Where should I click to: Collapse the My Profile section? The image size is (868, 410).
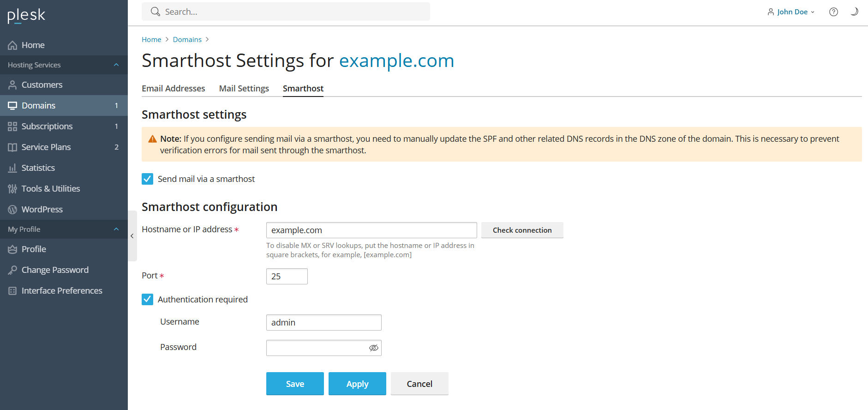click(116, 229)
